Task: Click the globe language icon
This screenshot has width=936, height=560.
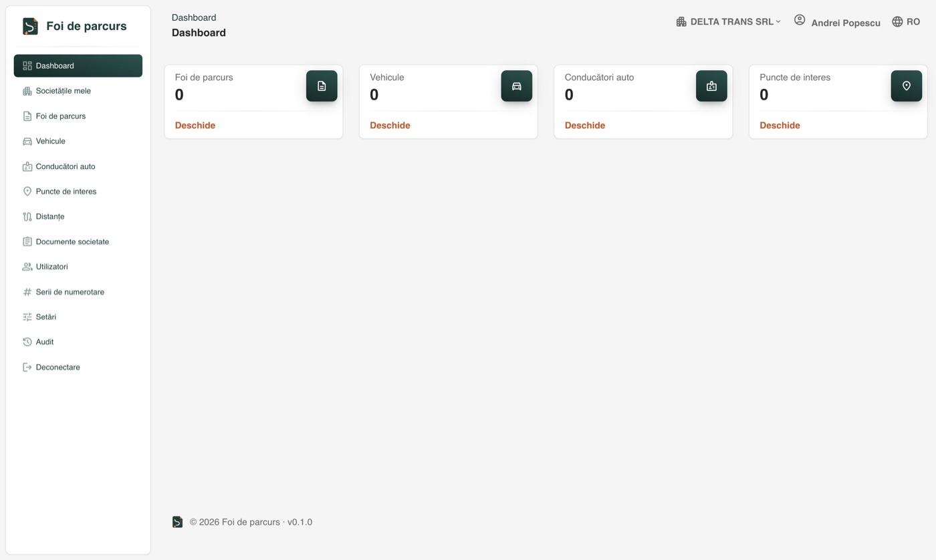Action: tap(897, 22)
